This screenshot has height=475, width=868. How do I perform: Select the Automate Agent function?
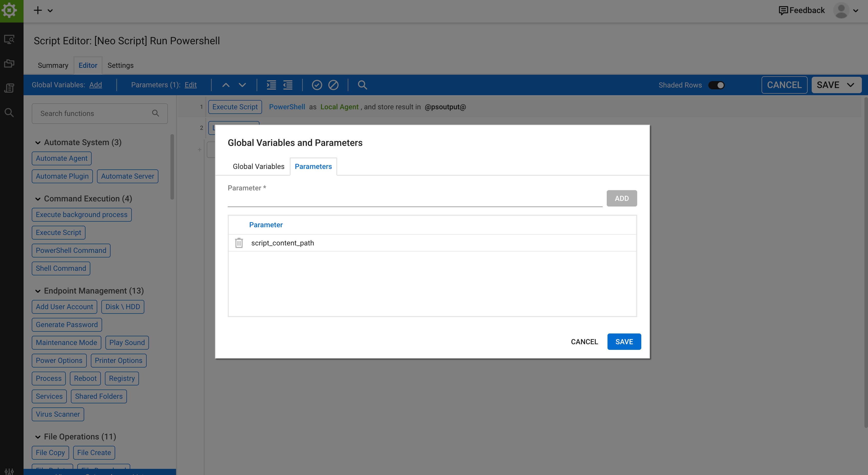tap(62, 158)
